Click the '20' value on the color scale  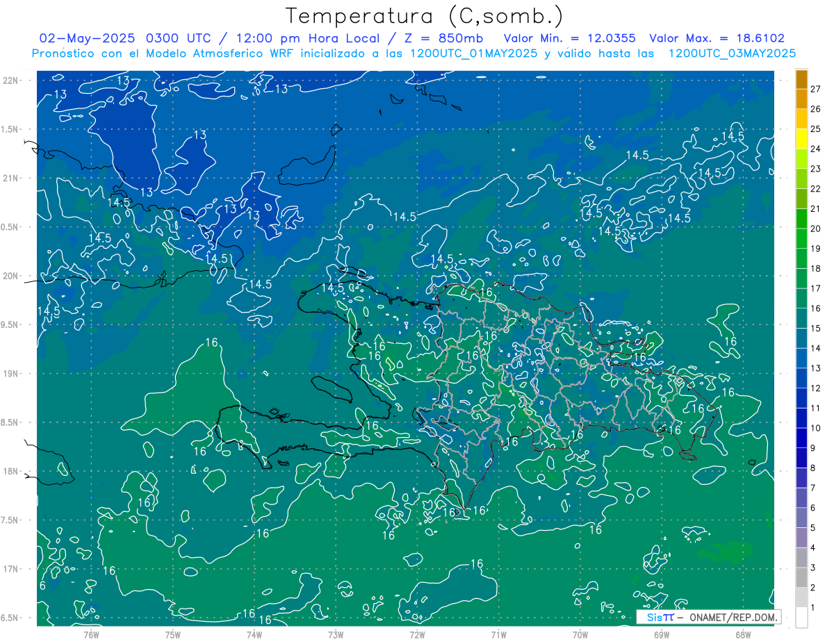[816, 229]
